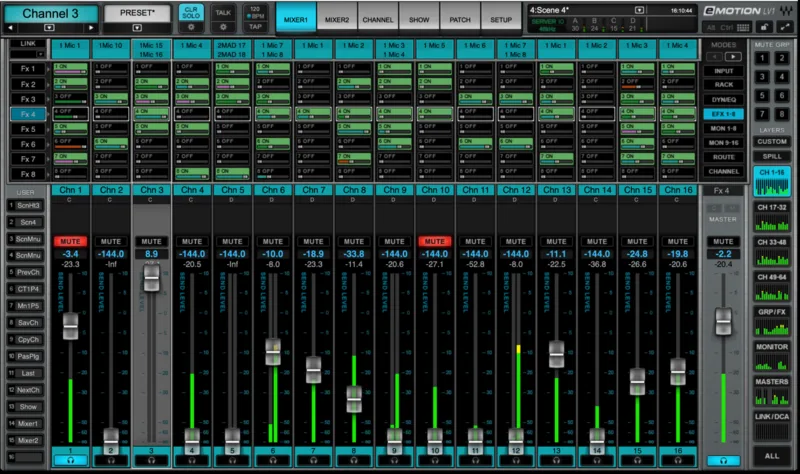Click the MODES previous page arrow

pos(714,57)
